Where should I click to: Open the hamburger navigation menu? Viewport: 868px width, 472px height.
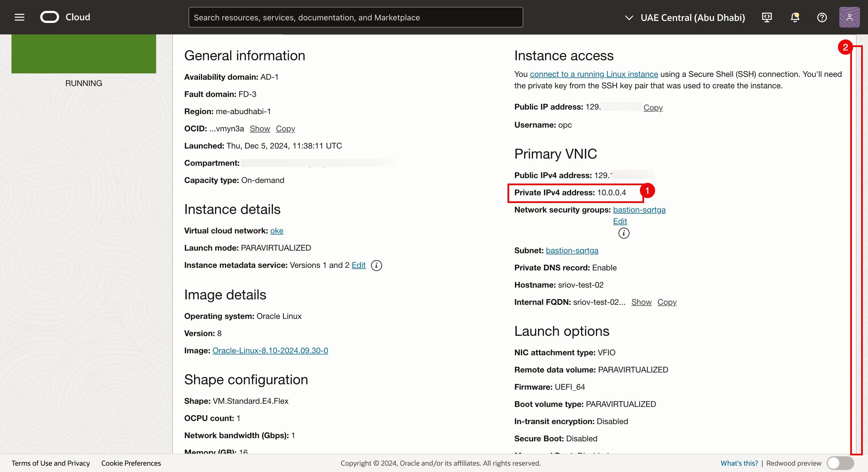point(20,17)
